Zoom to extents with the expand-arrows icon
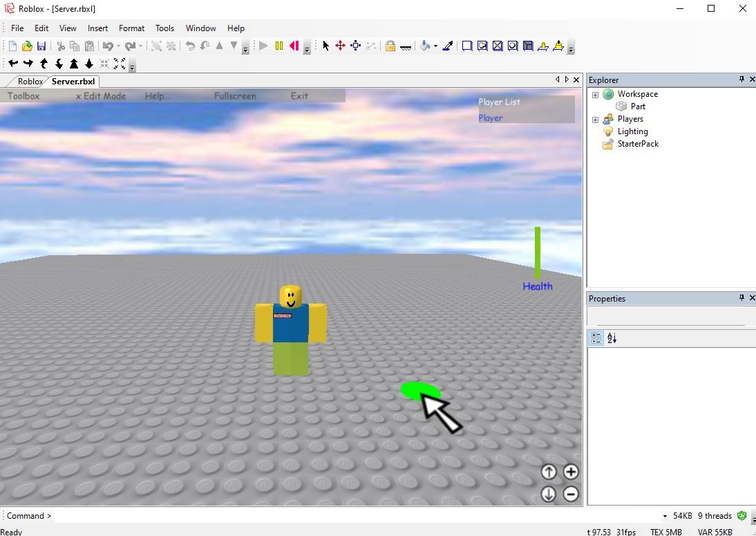The width and height of the screenshot is (756, 536). 120,63
